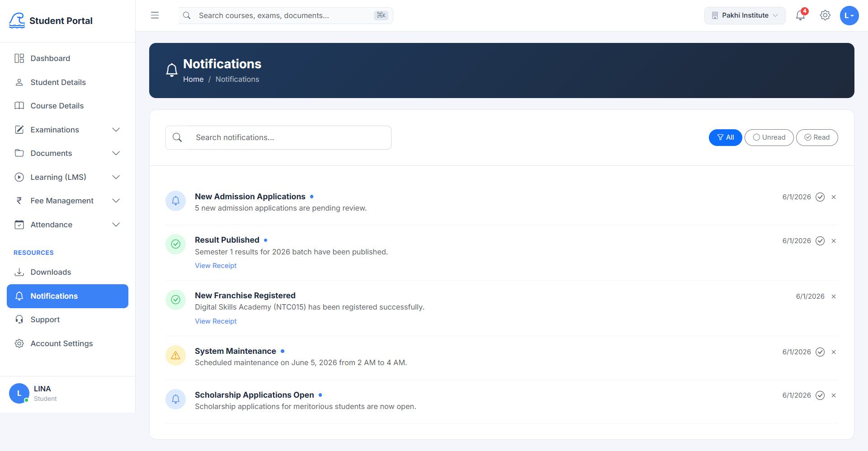Open the user avatar L dropdown
The width and height of the screenshot is (868, 451).
[849, 15]
